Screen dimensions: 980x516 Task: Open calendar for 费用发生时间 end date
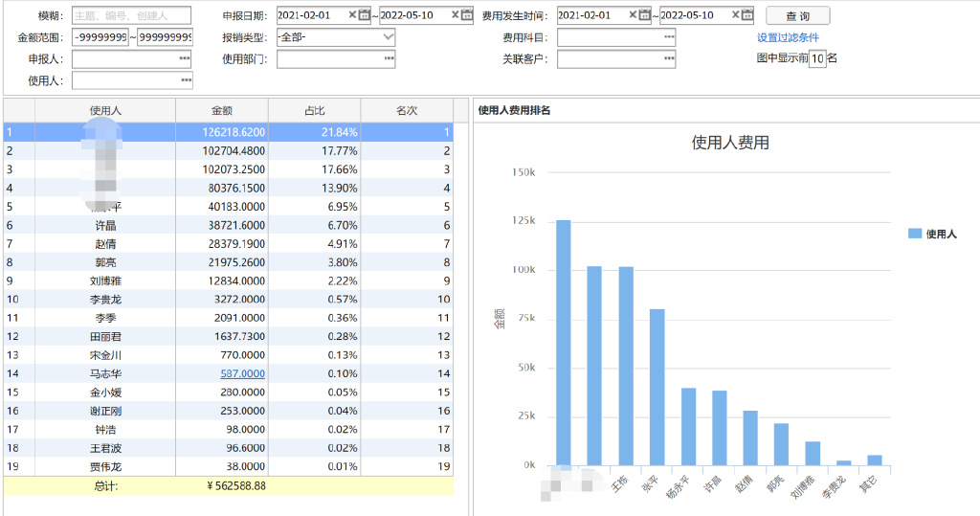point(746,15)
